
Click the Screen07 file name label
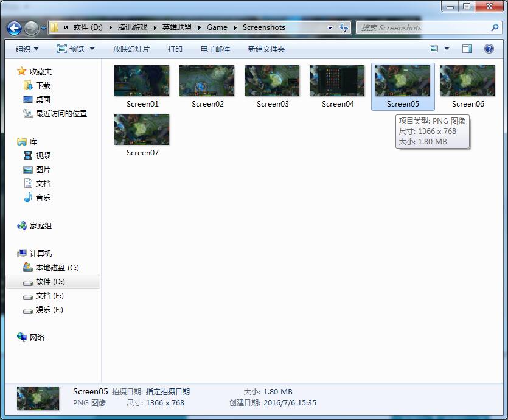(142, 153)
